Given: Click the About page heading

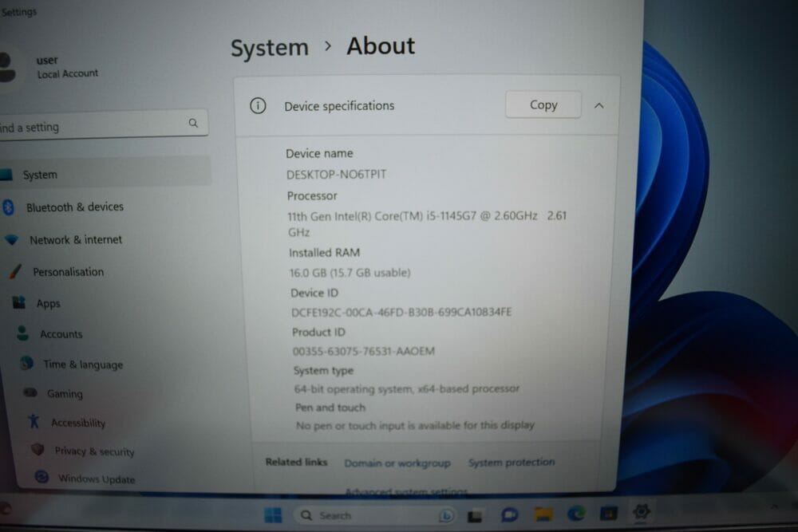Looking at the screenshot, I should [381, 45].
